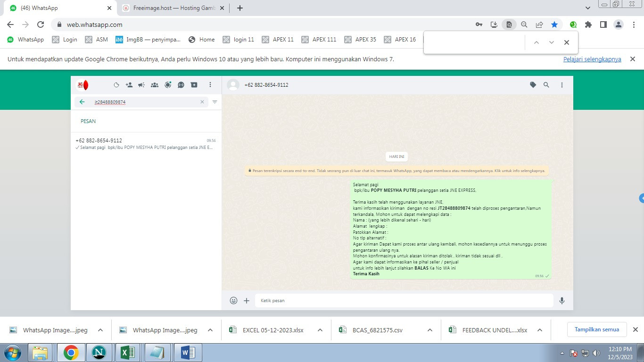
Task: Toggle the Chrome side panel
Action: tap(603, 25)
